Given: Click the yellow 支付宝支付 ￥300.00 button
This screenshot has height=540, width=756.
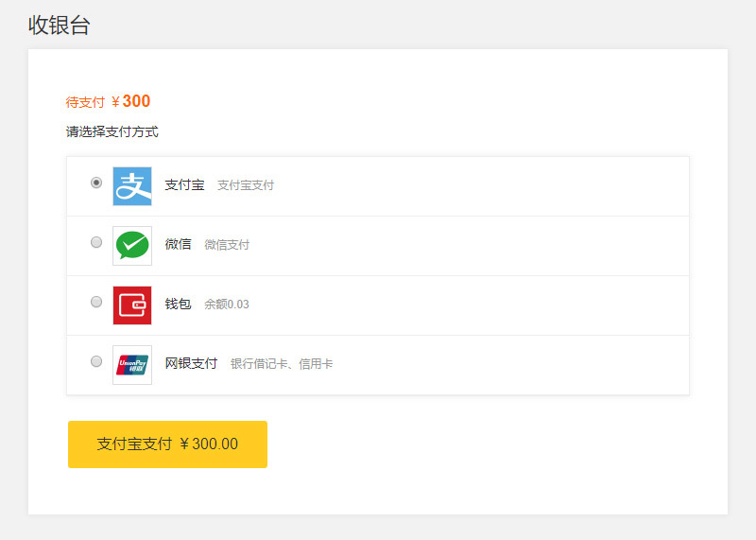Looking at the screenshot, I should (x=167, y=444).
